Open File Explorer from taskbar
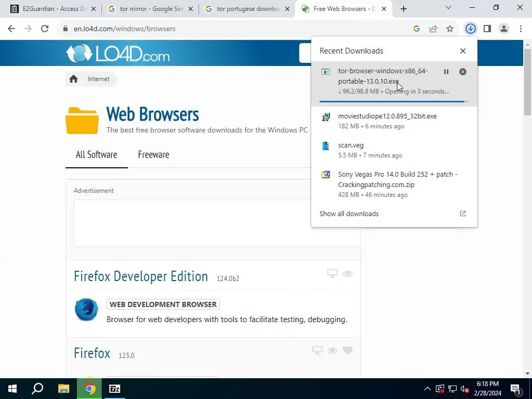The height and width of the screenshot is (399, 532). (x=63, y=389)
